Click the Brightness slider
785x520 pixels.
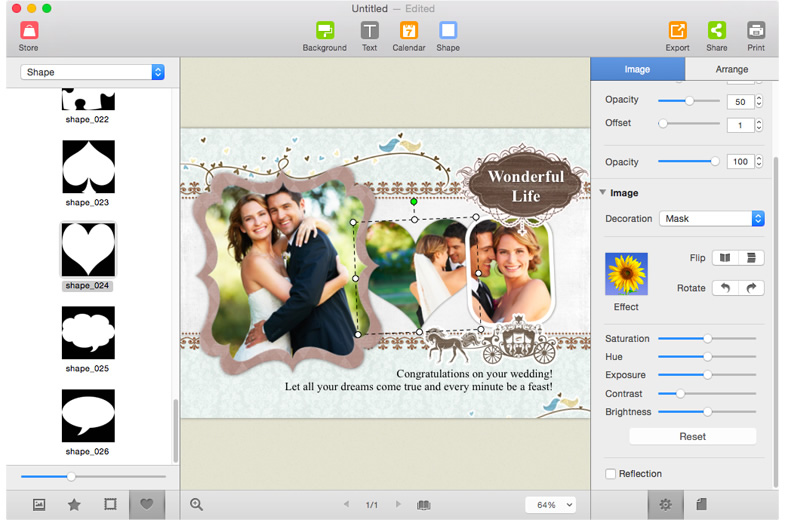click(707, 412)
